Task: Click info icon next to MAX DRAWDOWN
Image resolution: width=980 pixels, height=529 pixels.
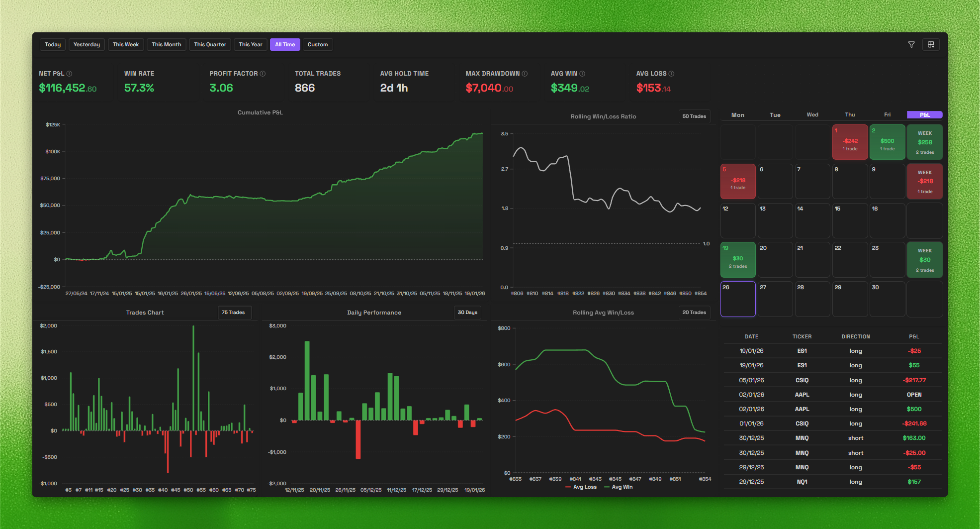Action: [525, 74]
